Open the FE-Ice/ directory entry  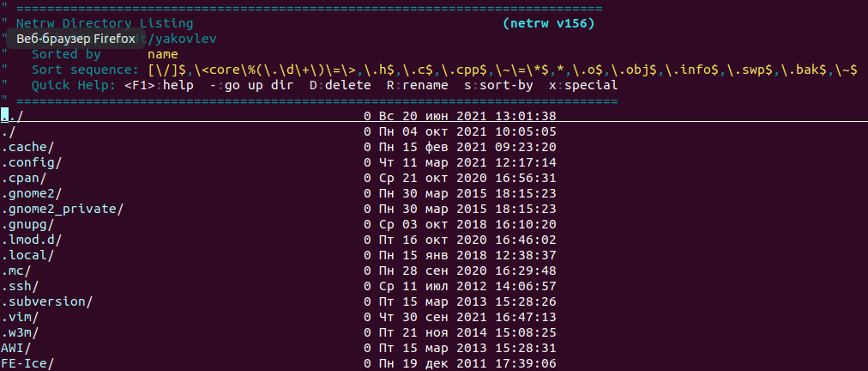click(27, 364)
